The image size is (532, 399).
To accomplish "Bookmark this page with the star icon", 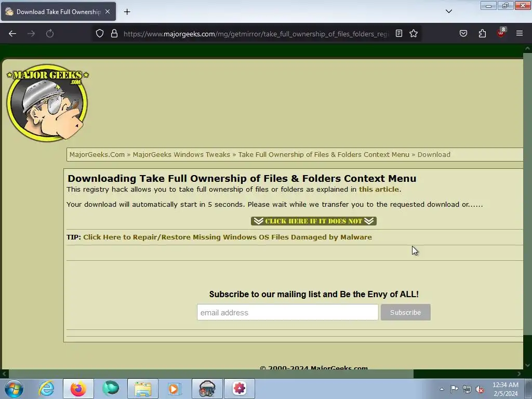I will click(413, 34).
